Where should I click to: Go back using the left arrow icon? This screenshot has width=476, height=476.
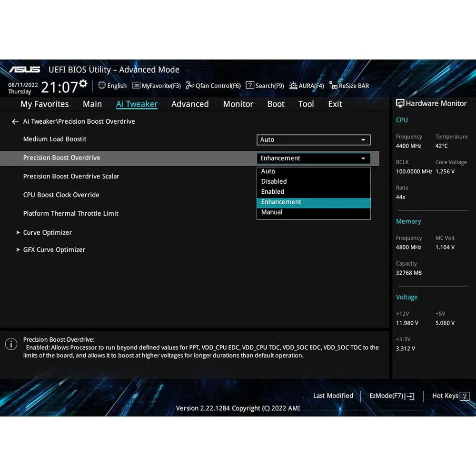tap(15, 122)
